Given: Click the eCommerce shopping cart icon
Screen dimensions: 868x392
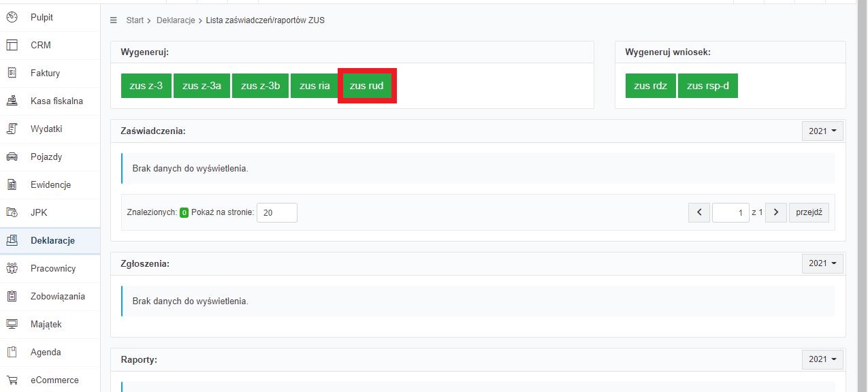Looking at the screenshot, I should coord(12,380).
